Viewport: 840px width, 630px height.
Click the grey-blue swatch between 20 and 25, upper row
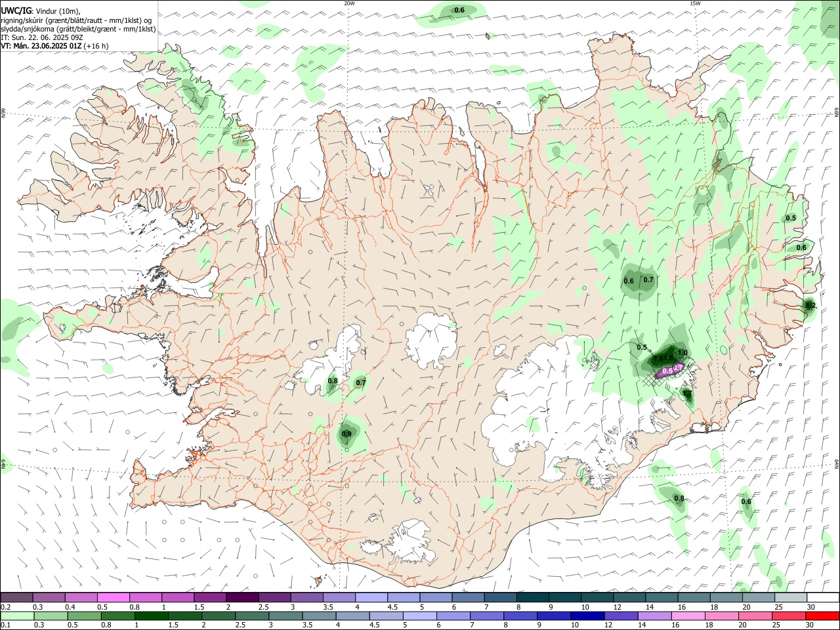click(759, 597)
